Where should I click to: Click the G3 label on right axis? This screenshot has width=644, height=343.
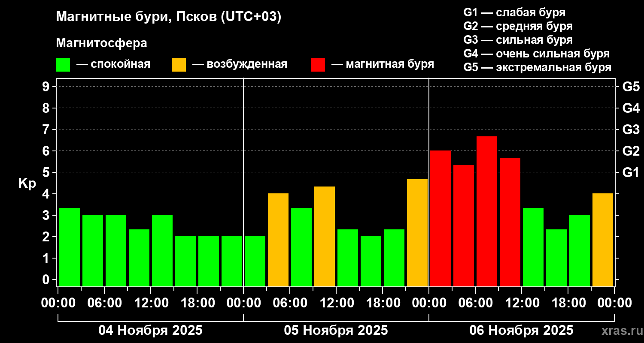point(631,129)
